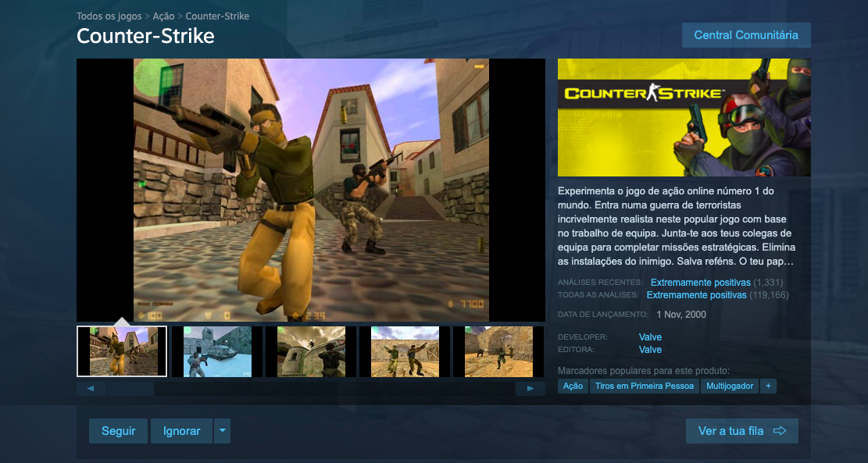Click the 'DATA DE LANÇAMENTO:' label
This screenshot has height=463, width=868.
[603, 314]
